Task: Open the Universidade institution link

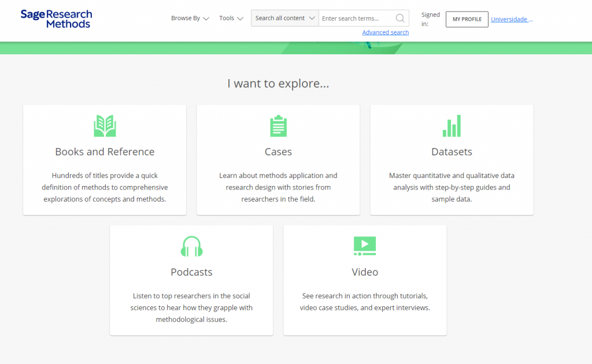Action: [512, 19]
